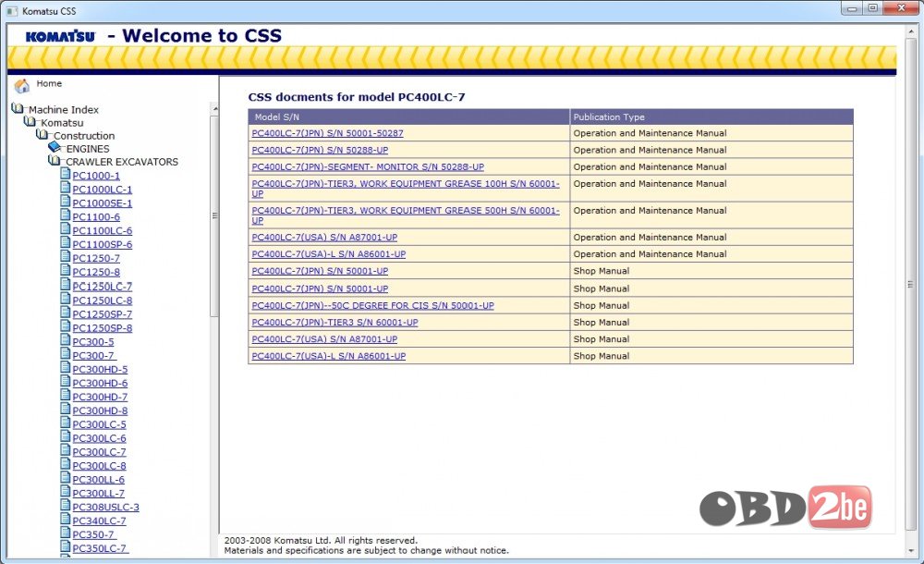This screenshot has width=924, height=564.
Task: Click the document icon beside PC300-5
Action: point(66,340)
